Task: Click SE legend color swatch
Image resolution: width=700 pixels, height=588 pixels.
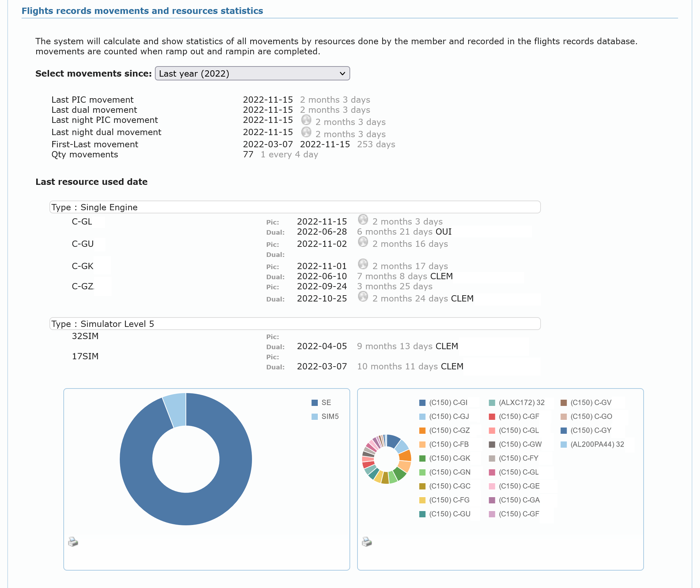Action: [315, 403]
